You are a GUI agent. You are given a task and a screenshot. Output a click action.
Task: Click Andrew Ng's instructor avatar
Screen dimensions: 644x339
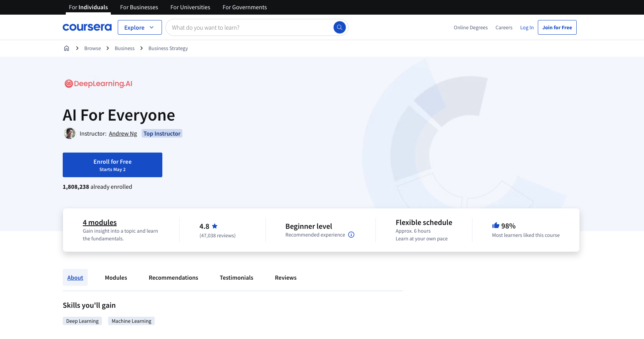[x=70, y=133]
